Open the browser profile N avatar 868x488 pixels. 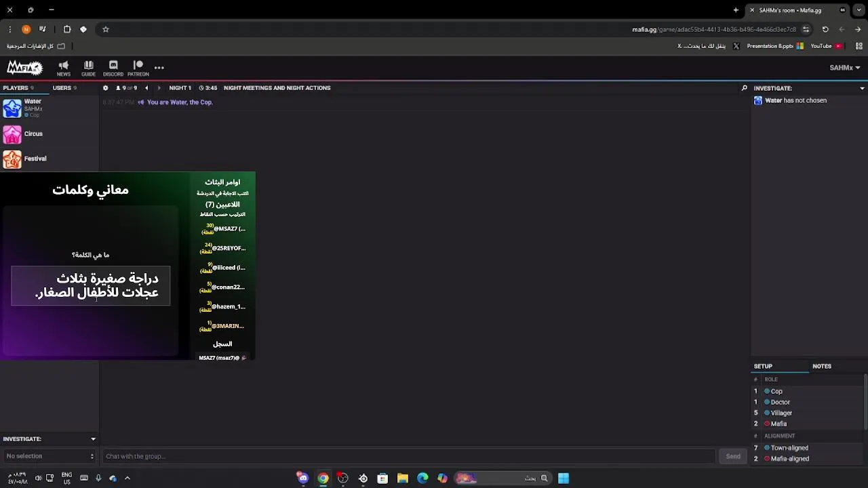click(26, 29)
